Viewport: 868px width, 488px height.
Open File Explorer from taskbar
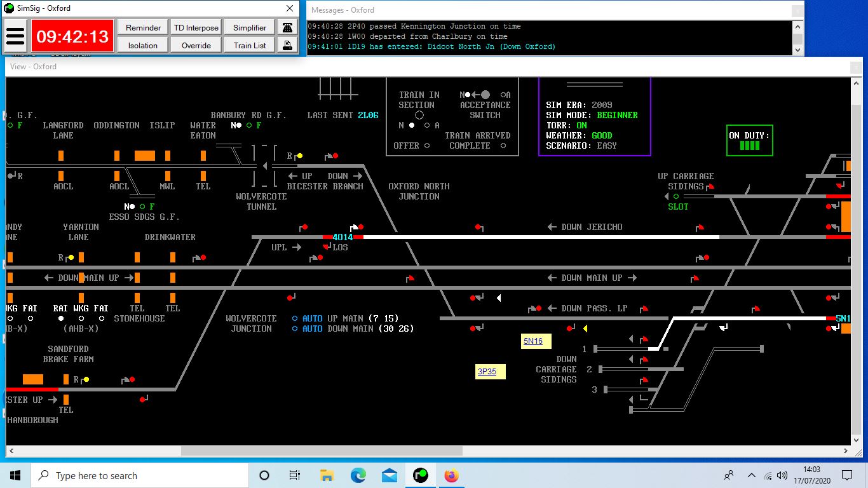point(327,475)
